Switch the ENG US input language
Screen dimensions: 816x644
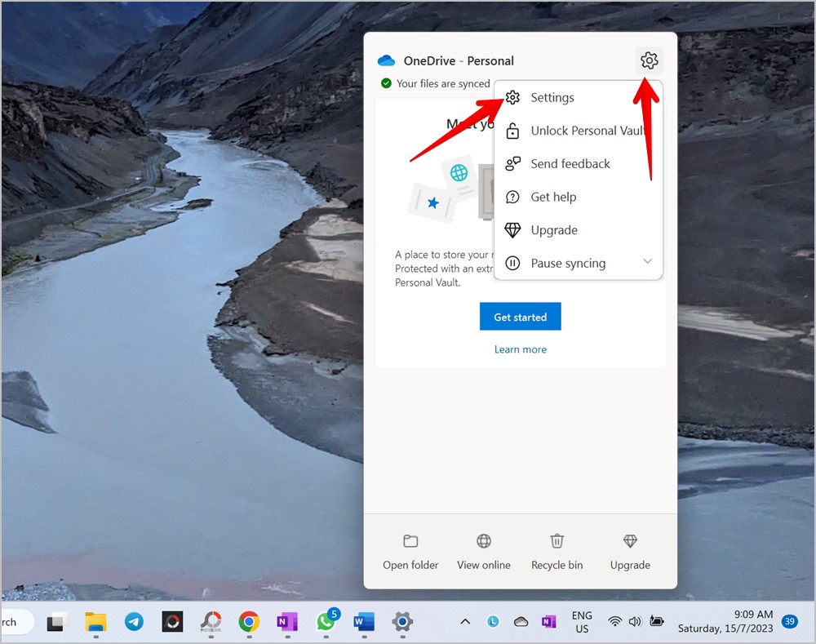point(582,622)
